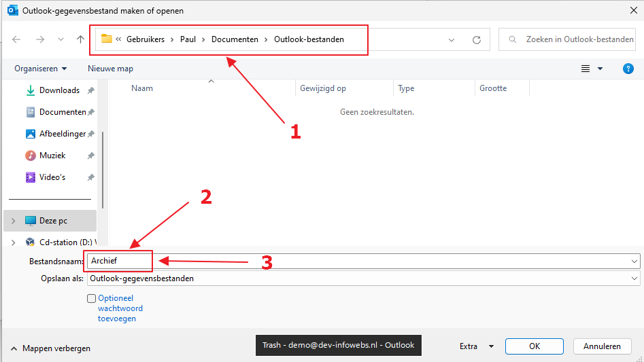This screenshot has width=644, height=362.
Task: Expand the Deze pc tree node
Action: coord(13,221)
